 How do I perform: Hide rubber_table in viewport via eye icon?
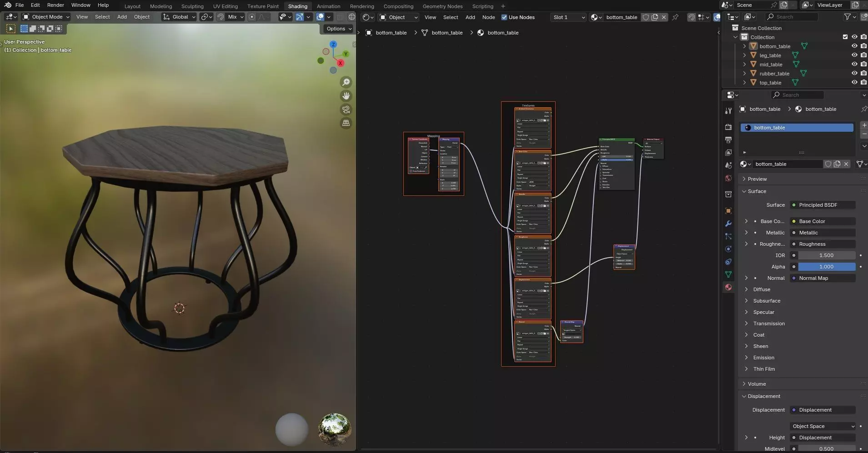point(854,74)
